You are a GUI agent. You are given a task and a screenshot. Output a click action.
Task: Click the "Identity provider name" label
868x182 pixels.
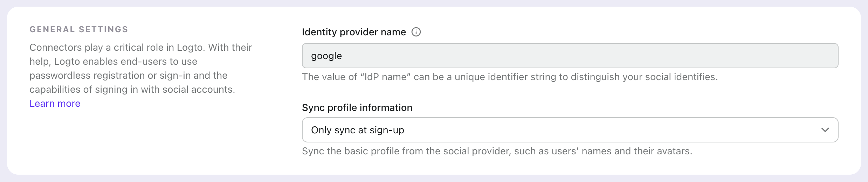(x=354, y=32)
